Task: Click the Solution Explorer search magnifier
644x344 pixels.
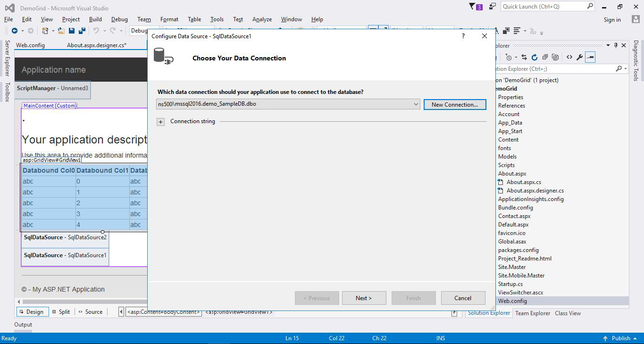Action: click(x=619, y=69)
